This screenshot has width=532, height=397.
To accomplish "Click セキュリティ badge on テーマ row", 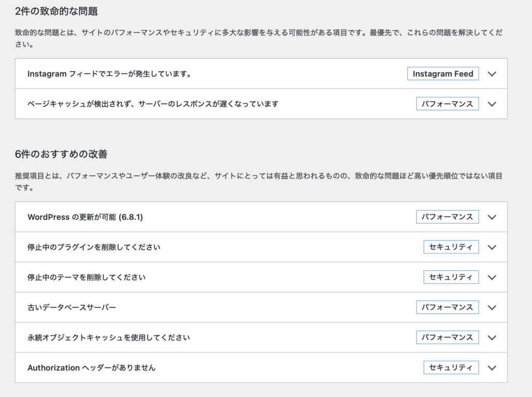I will [x=451, y=277].
